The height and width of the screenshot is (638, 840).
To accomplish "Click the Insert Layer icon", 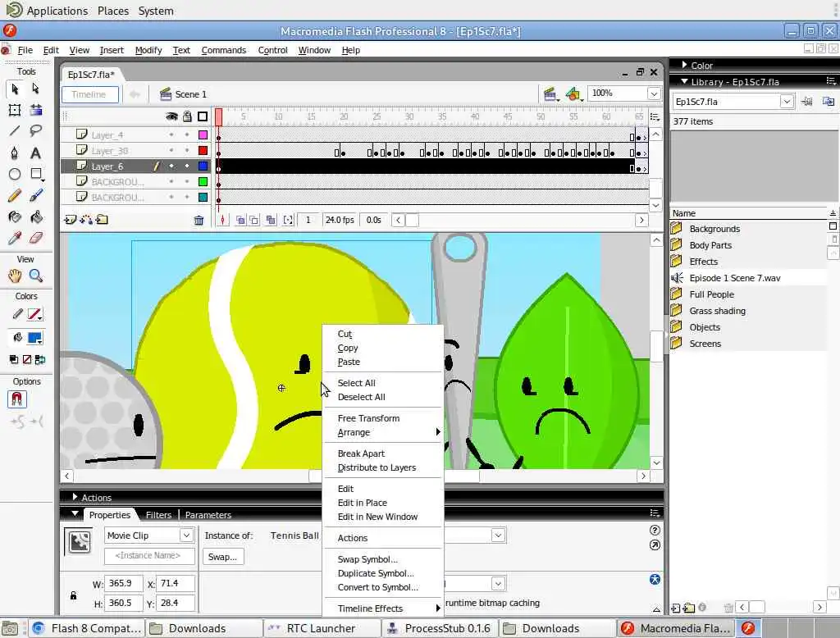I will (x=70, y=220).
